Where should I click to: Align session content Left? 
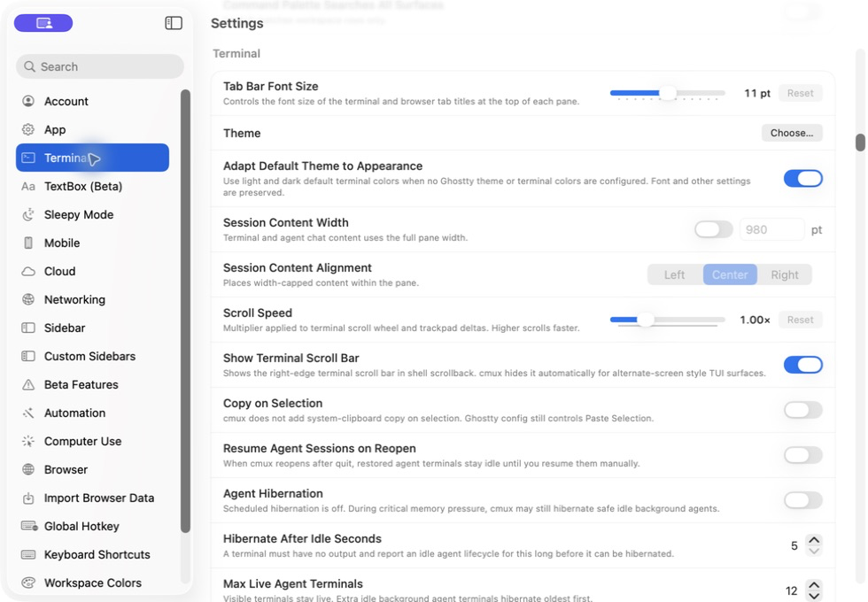(675, 274)
